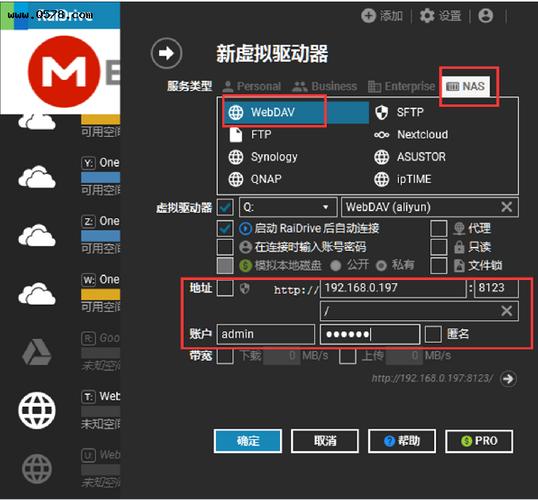The image size is (538, 500).
Task: Click the round arrow icon beside title
Action: point(166,53)
